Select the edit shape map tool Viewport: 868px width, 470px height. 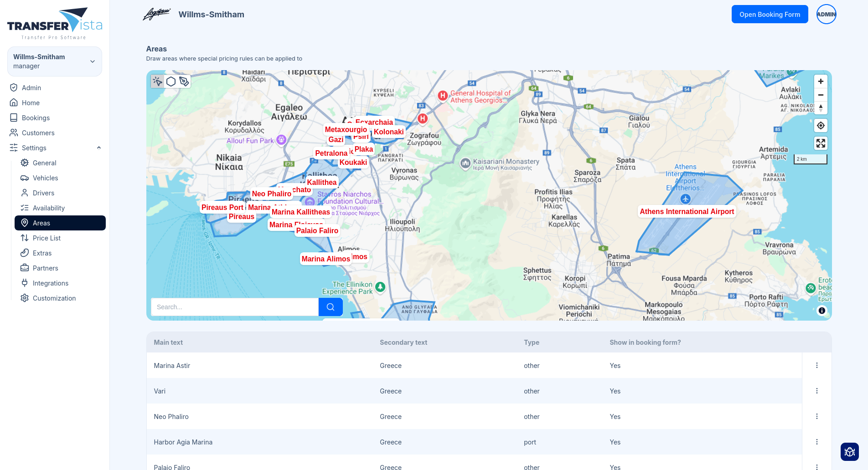point(184,82)
